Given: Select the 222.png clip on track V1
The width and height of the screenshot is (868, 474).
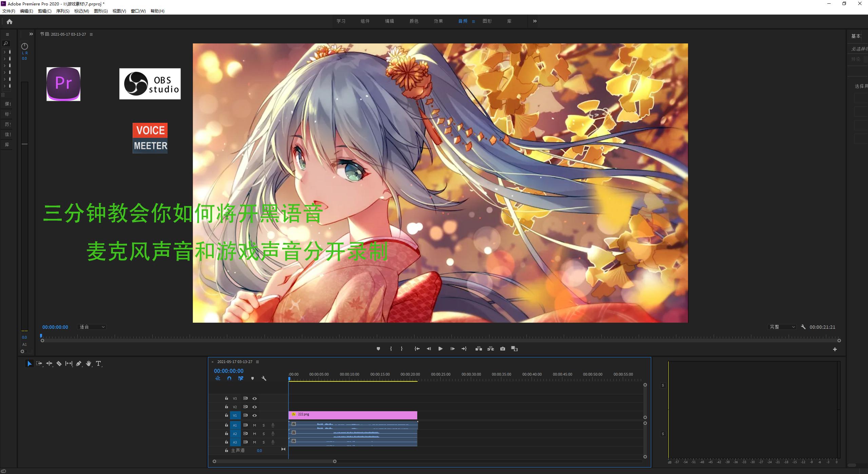Looking at the screenshot, I should (x=353, y=415).
